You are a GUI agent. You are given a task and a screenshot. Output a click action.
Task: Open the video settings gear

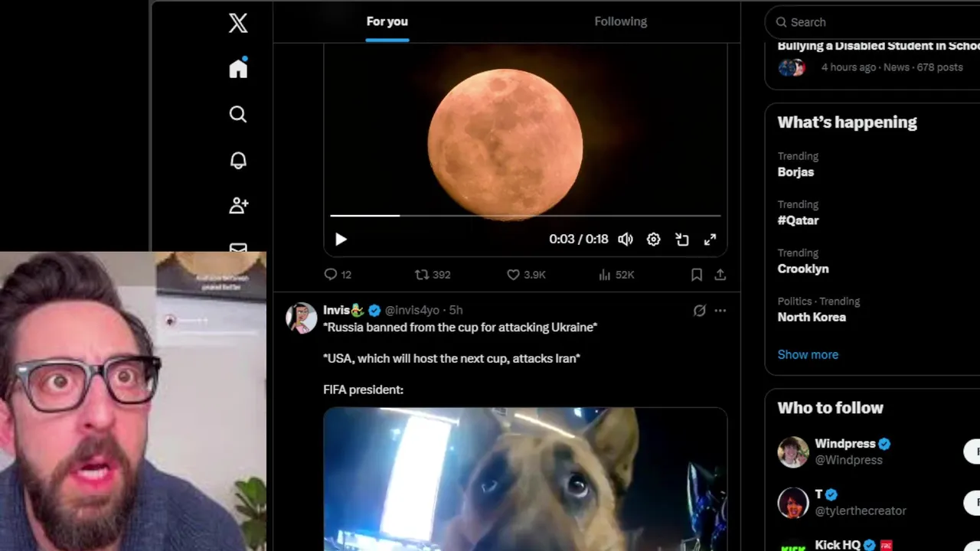[x=653, y=240]
